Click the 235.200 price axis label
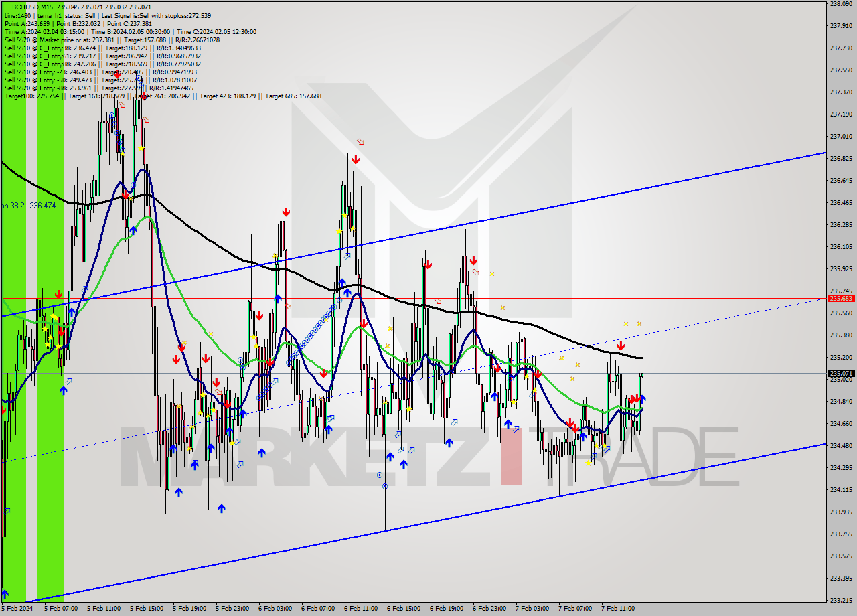The width and height of the screenshot is (857, 616). pyautogui.click(x=841, y=357)
